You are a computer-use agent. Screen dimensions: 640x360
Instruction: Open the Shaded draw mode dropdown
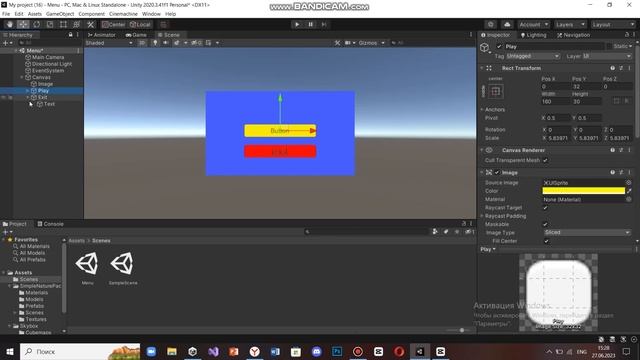coord(109,43)
